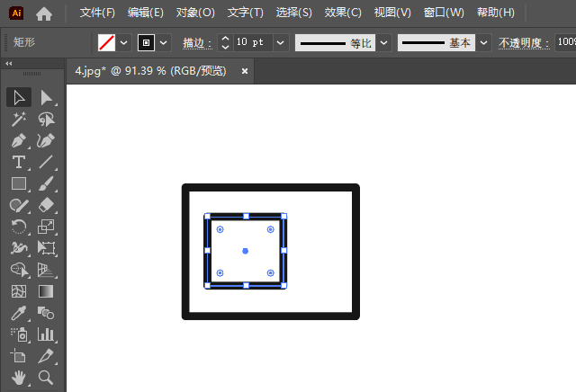Select the Curvature tool
576x392 pixels.
click(46, 140)
